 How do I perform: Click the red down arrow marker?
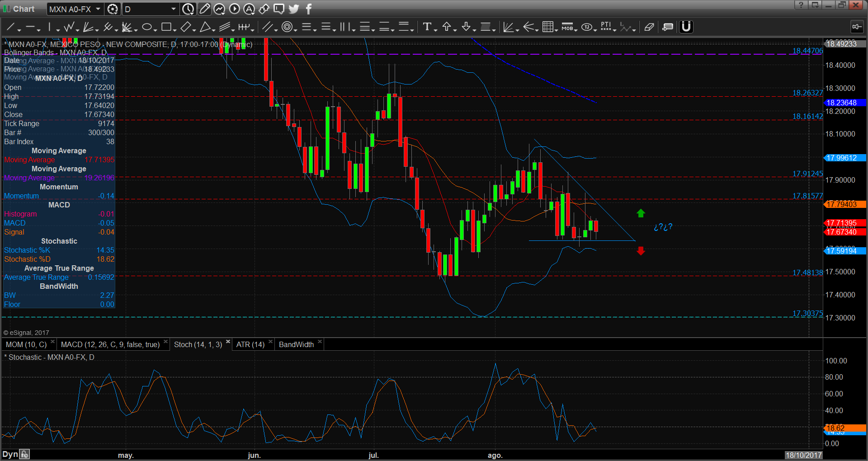click(641, 250)
